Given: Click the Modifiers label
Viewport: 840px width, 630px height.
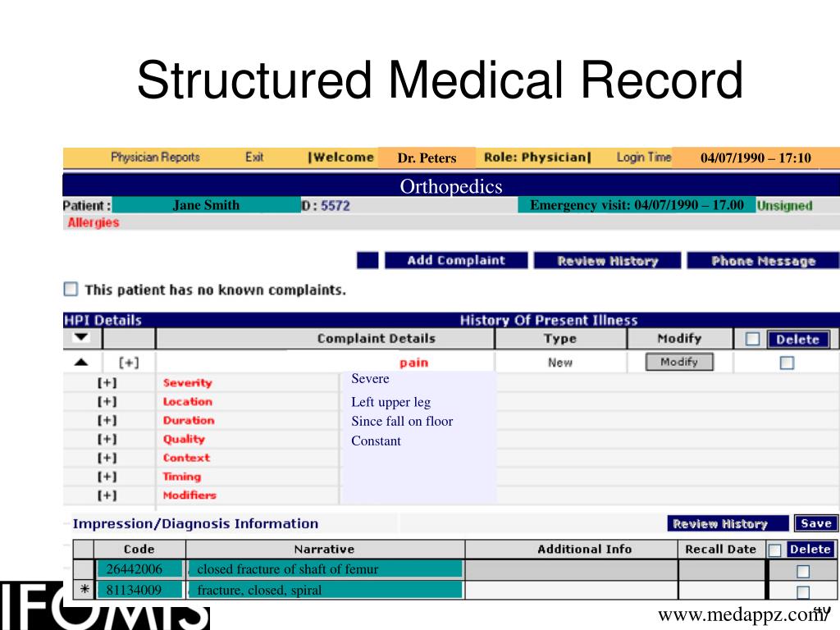Looking at the screenshot, I should tap(189, 495).
